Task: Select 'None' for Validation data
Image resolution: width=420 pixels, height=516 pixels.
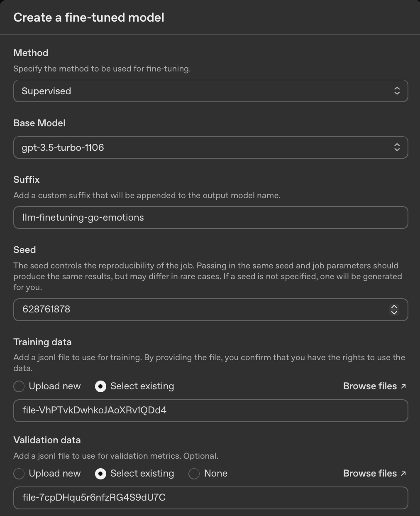Action: [194, 474]
